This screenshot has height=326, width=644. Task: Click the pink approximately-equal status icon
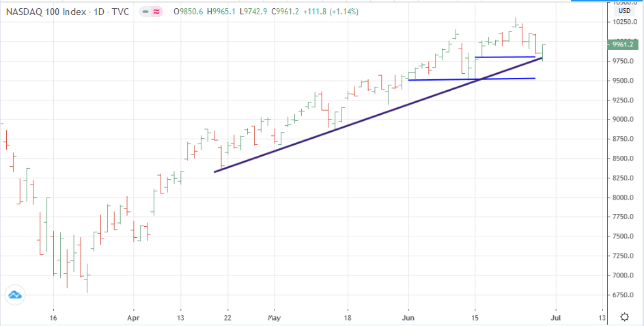(156, 12)
